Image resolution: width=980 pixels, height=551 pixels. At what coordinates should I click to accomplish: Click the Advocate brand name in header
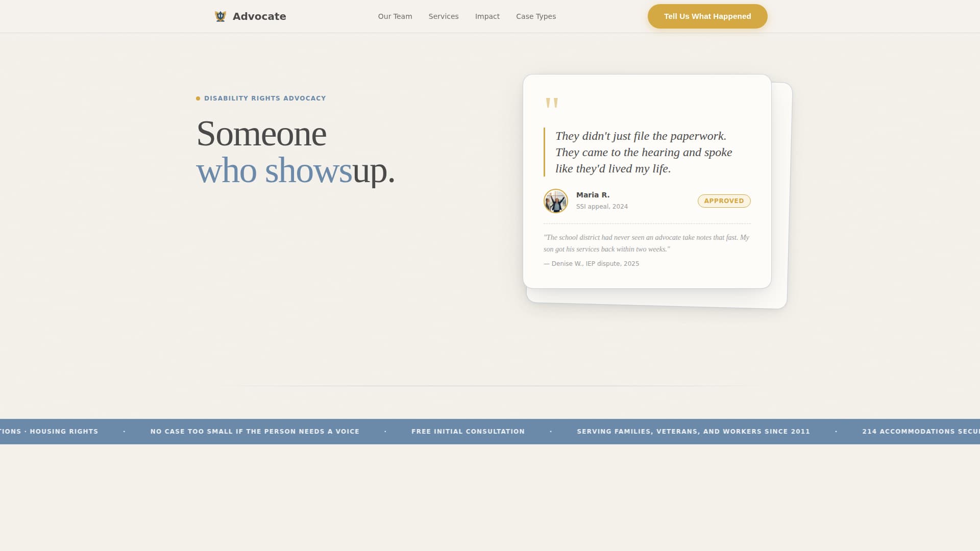click(x=260, y=16)
